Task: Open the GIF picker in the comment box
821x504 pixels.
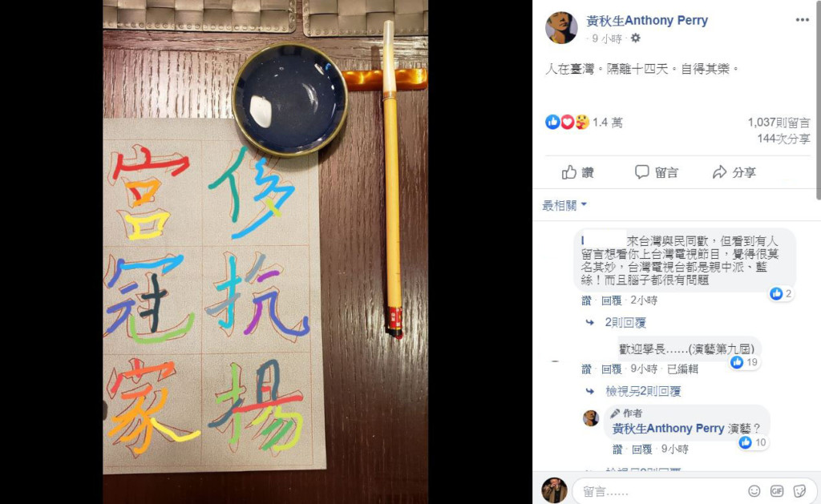Action: [x=777, y=490]
